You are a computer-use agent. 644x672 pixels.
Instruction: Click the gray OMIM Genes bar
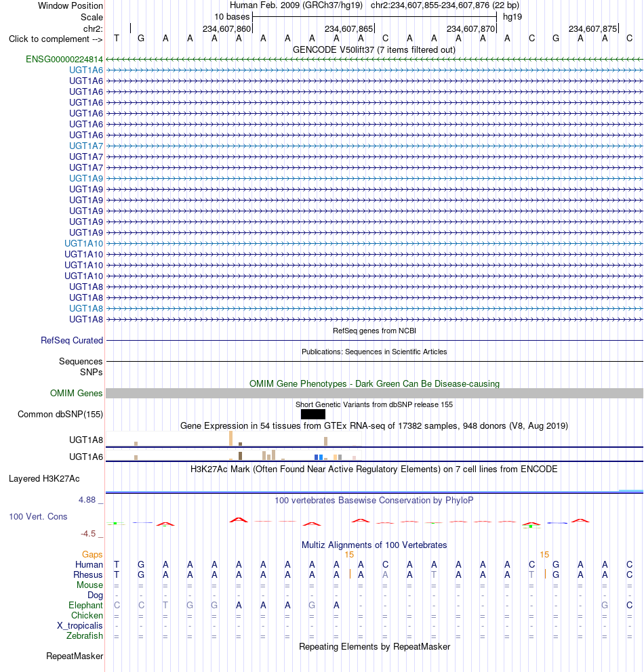tap(374, 393)
